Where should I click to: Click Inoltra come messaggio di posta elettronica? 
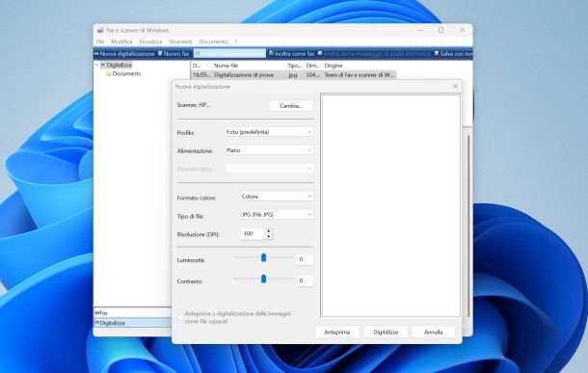pos(374,54)
